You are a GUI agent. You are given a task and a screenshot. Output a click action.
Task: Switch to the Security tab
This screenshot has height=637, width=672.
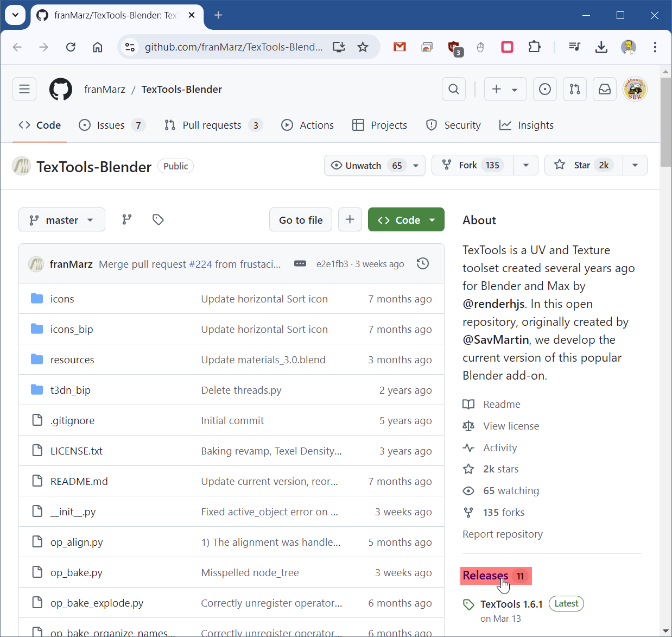(454, 125)
